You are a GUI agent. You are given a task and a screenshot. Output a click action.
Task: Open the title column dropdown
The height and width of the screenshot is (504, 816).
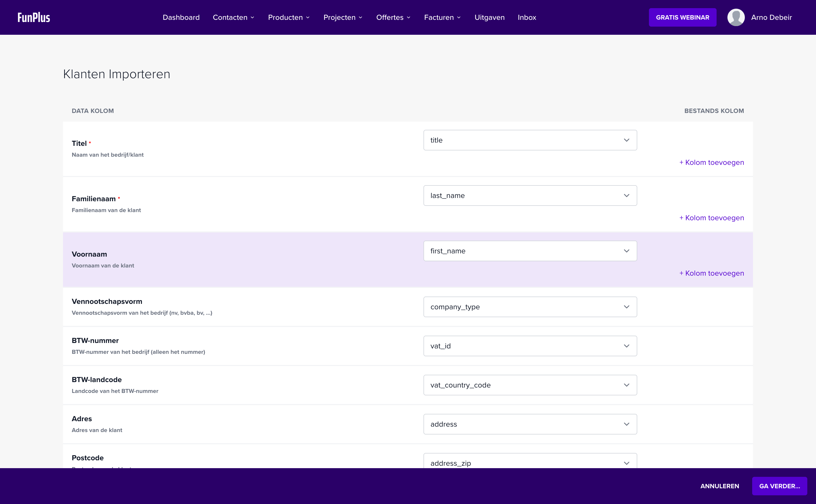pyautogui.click(x=530, y=140)
